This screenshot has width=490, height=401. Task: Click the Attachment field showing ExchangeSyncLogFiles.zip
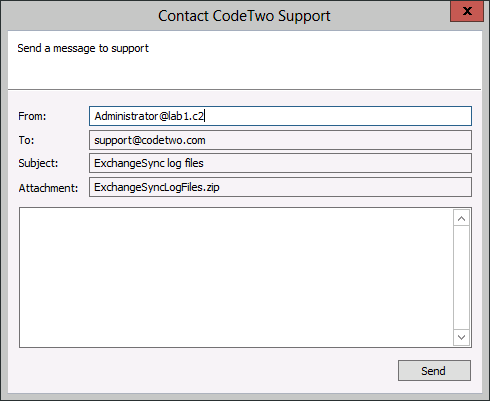tap(280, 187)
